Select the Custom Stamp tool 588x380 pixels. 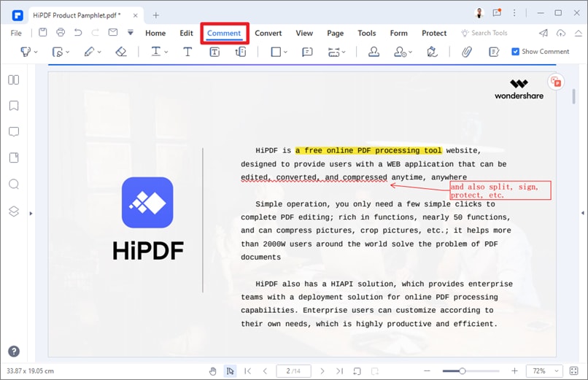point(400,52)
